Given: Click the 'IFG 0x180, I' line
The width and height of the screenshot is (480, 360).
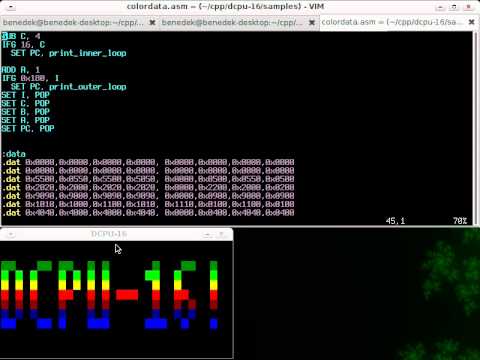Looking at the screenshot, I should [x=30, y=78].
